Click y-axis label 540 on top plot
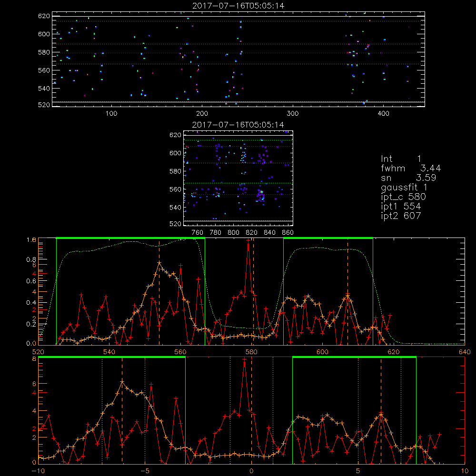 pos(44,89)
